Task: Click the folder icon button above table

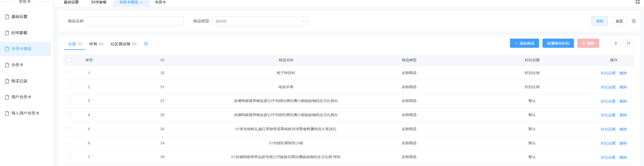Action: tap(629, 43)
